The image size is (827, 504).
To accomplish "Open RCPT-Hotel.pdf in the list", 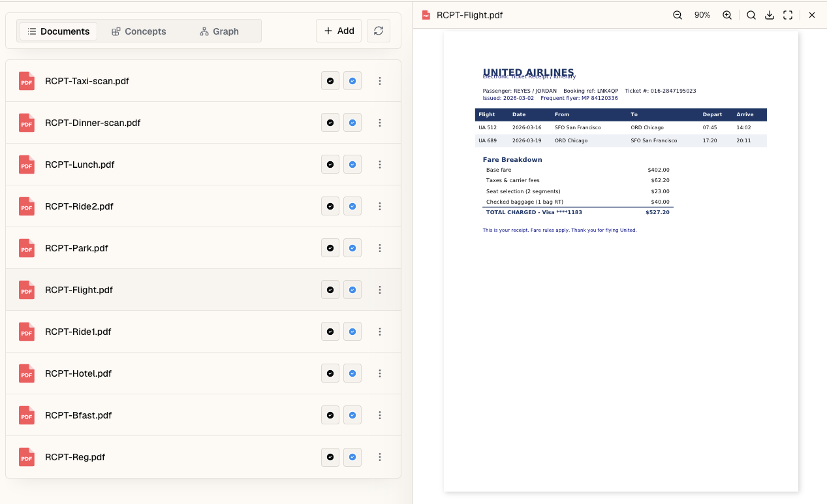I will pos(203,373).
